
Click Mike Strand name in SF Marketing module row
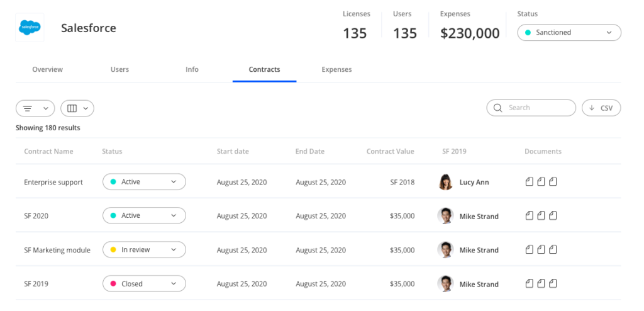coord(479,250)
